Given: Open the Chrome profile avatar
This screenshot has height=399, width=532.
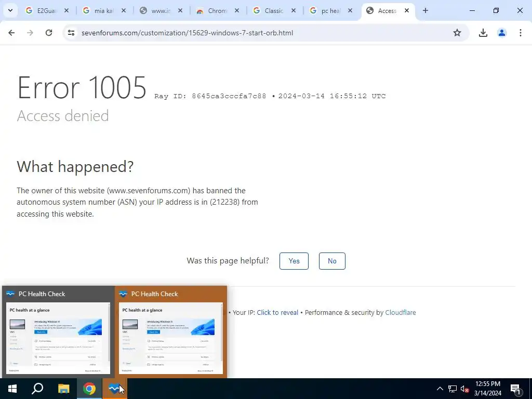Looking at the screenshot, I should [502, 33].
